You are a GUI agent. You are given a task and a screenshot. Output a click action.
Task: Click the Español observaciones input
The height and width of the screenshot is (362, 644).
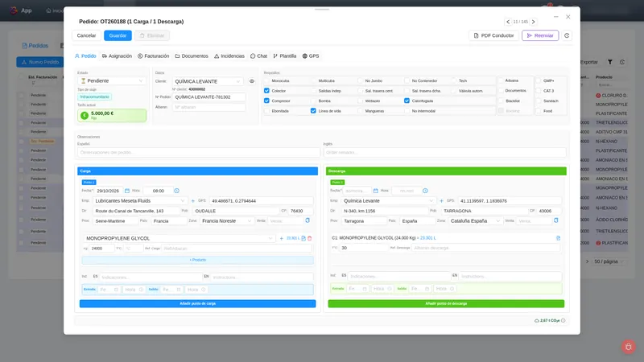199,152
